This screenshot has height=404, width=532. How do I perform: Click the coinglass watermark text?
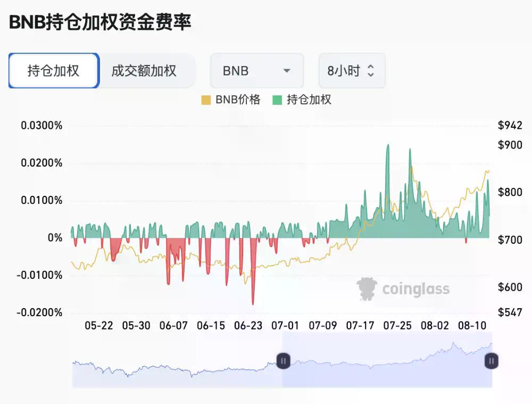[416, 289]
